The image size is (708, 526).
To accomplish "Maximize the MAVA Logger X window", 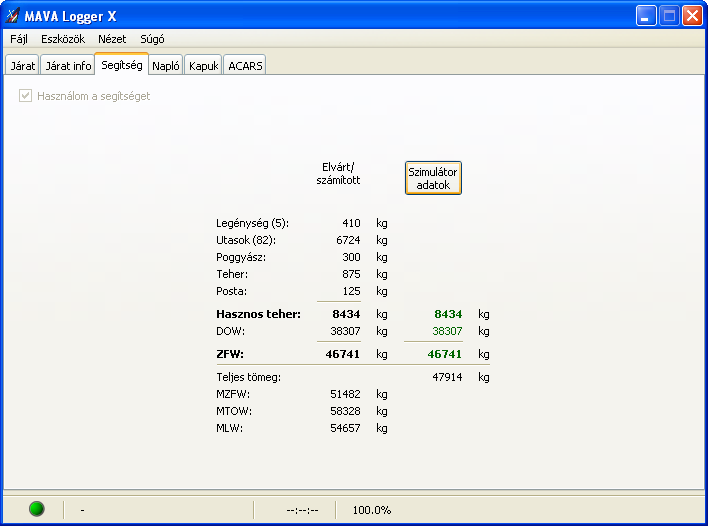I will pos(669,16).
